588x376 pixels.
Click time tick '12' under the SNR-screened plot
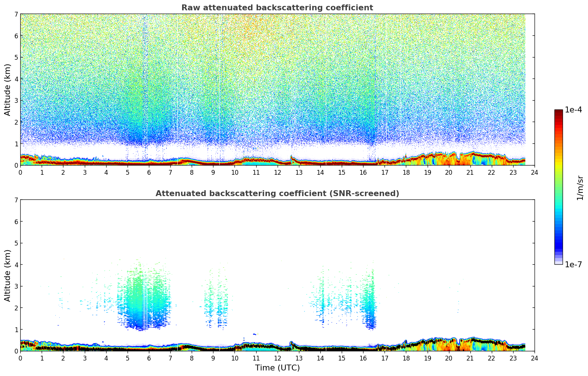point(277,358)
